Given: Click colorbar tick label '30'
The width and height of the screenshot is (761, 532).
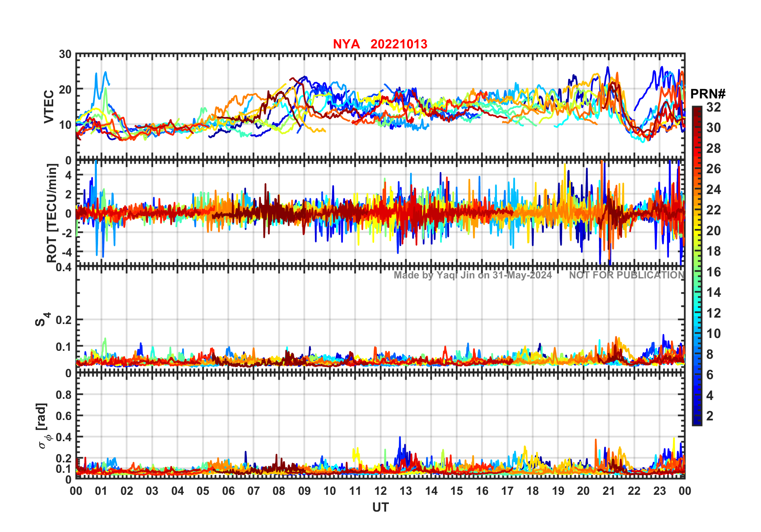Looking at the screenshot, I should tap(713, 128).
